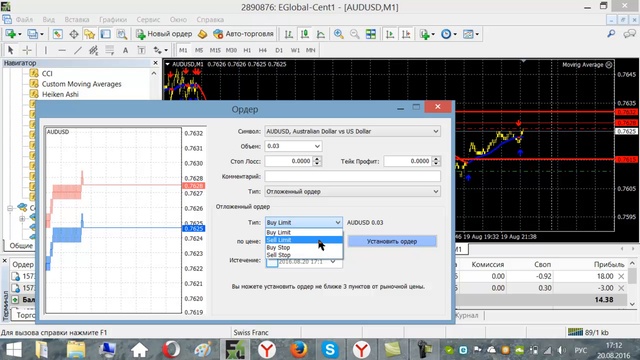This screenshot has width=640, height=360.
Task: Toggle the chart shift icon
Action: pyautogui.click(x=406, y=34)
